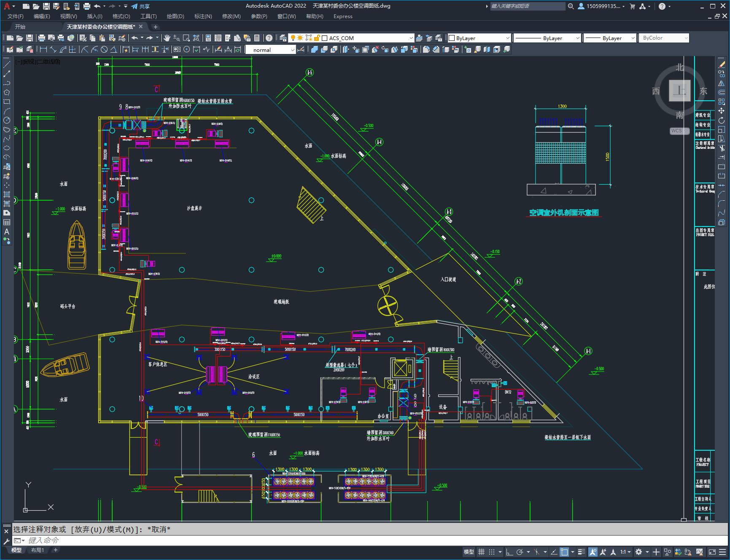The height and width of the screenshot is (560, 730).
Task: Select the Linear dimension tool
Action: pos(43,50)
